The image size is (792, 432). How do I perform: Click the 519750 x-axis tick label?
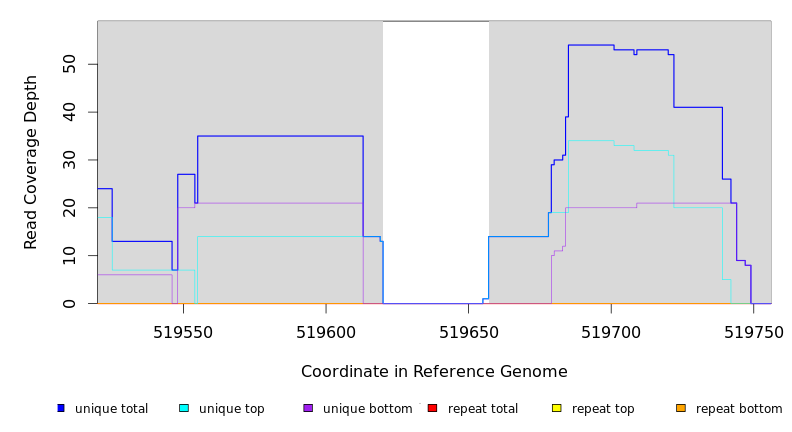coord(752,333)
